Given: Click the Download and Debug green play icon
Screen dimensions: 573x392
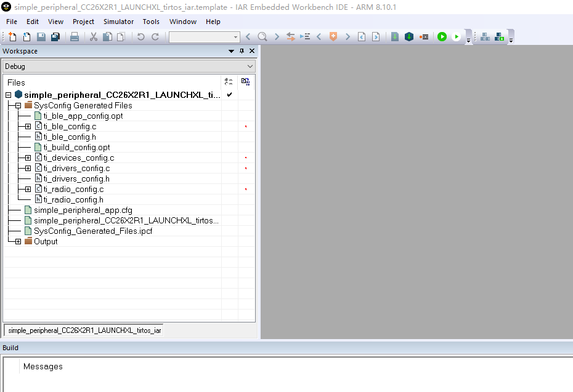Looking at the screenshot, I should (x=442, y=36).
